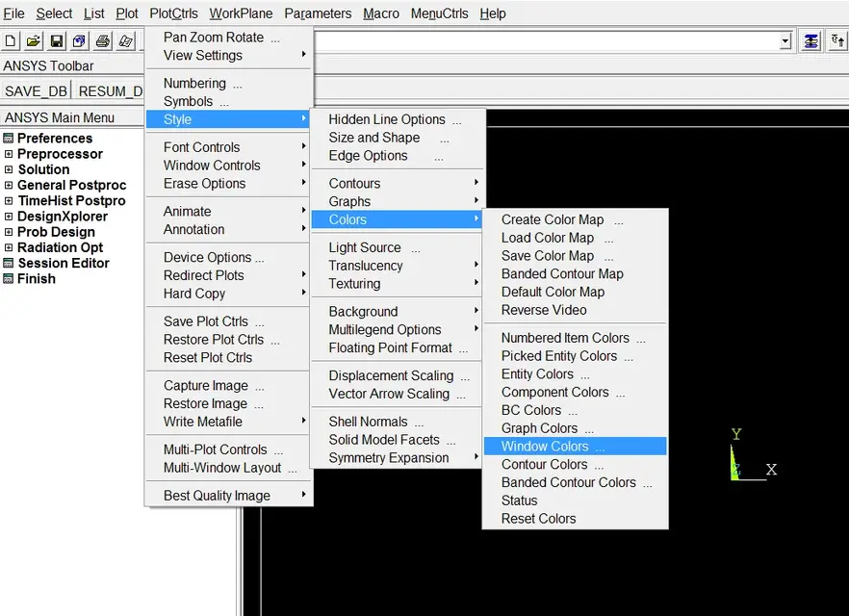Click the SAVE_DB toolbar button
This screenshot has width=849, height=616.
click(x=36, y=90)
